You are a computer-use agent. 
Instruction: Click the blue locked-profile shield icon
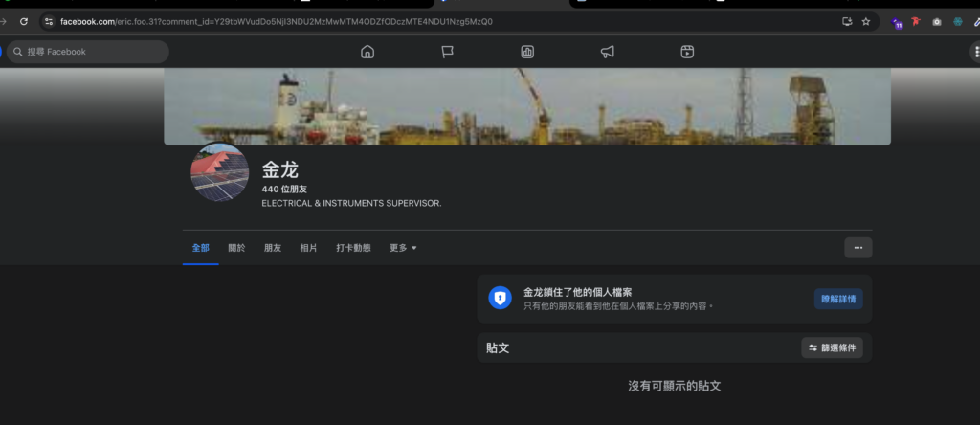(500, 298)
